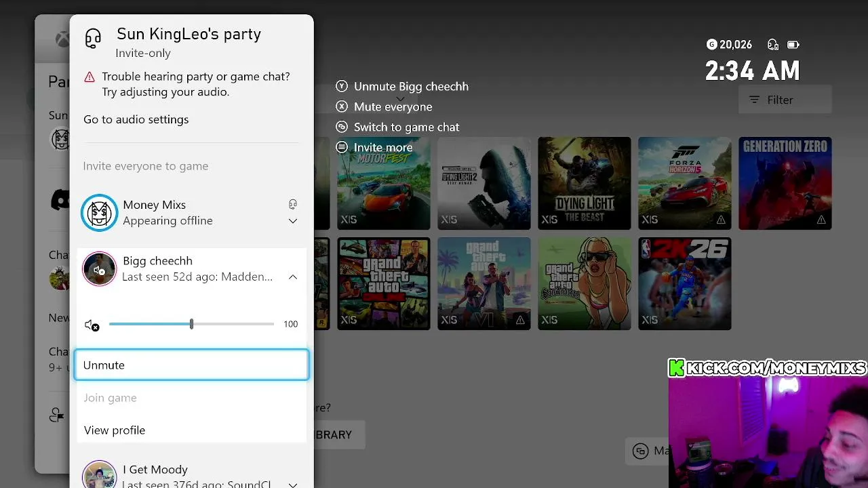Click the warning icon on Forza Horizon 5 tile

pyautogui.click(x=721, y=220)
